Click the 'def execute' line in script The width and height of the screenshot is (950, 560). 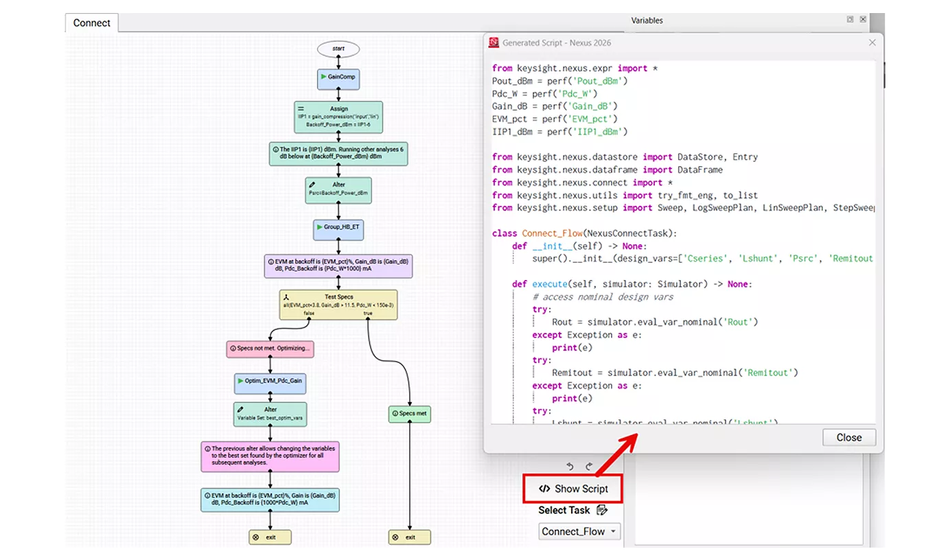[x=632, y=284]
